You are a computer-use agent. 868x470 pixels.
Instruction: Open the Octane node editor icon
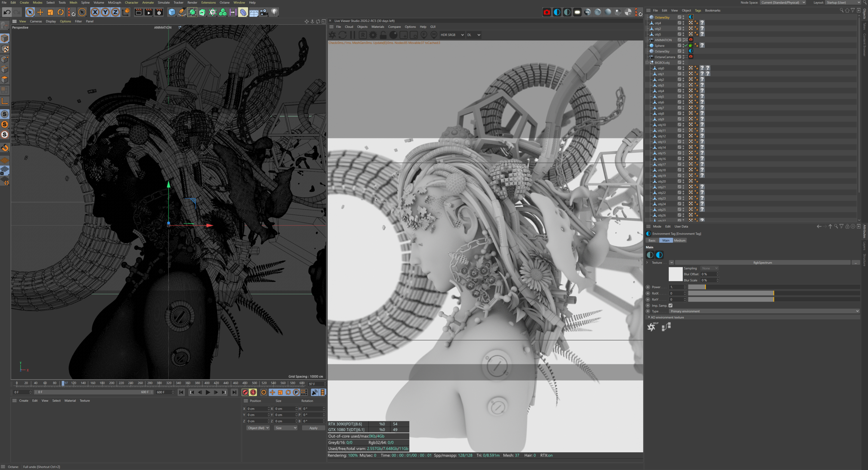click(666, 327)
